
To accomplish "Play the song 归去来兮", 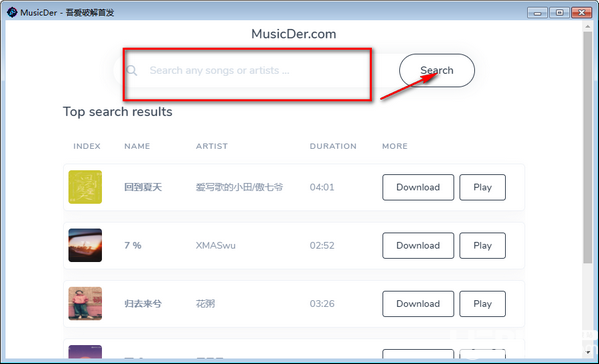I will [x=482, y=304].
